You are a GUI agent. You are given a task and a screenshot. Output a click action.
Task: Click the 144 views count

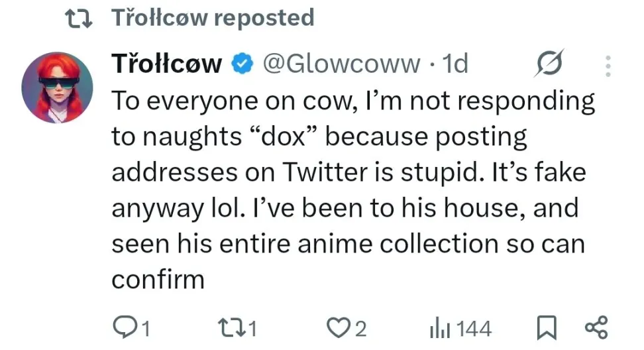point(474,328)
